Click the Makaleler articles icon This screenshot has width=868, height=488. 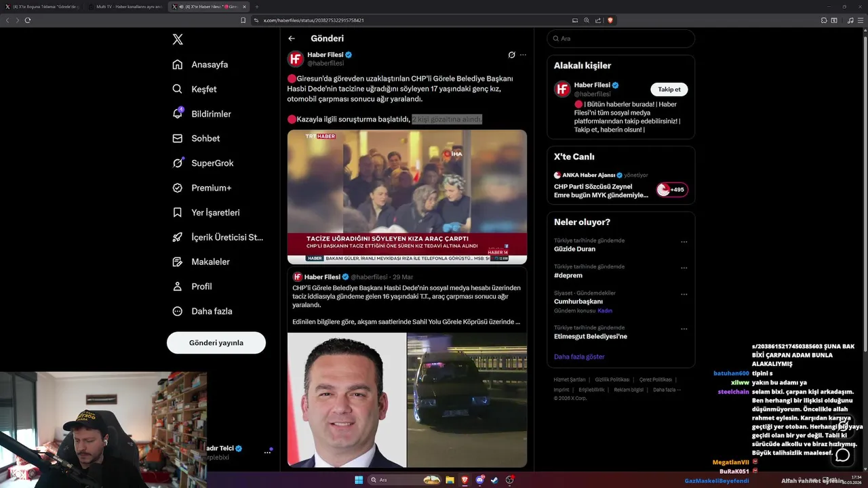[178, 262]
